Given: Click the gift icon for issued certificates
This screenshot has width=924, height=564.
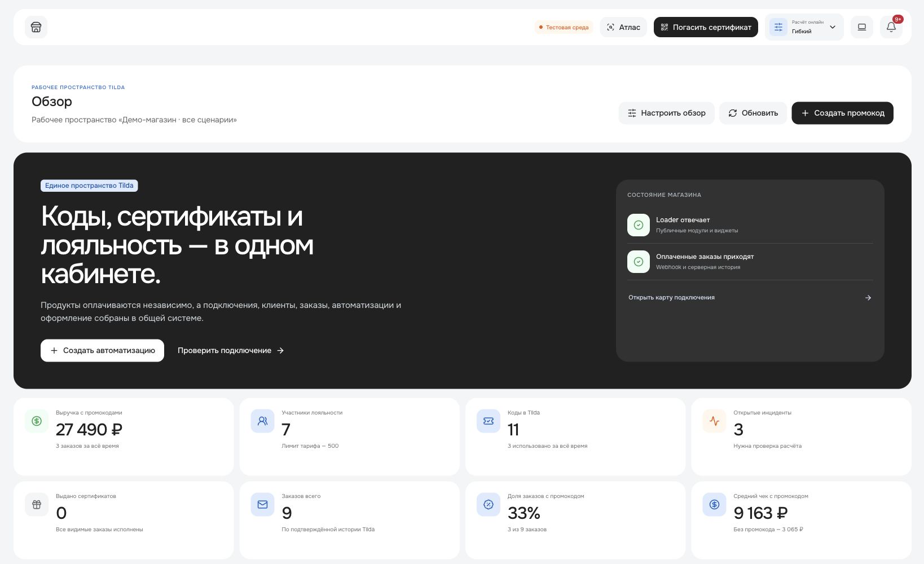Looking at the screenshot, I should coord(37,505).
